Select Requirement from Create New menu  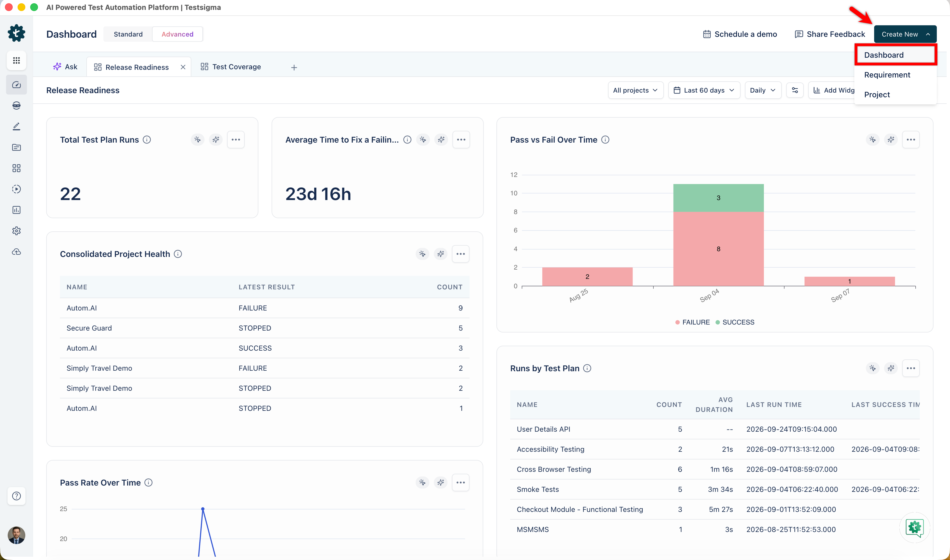(x=896, y=75)
